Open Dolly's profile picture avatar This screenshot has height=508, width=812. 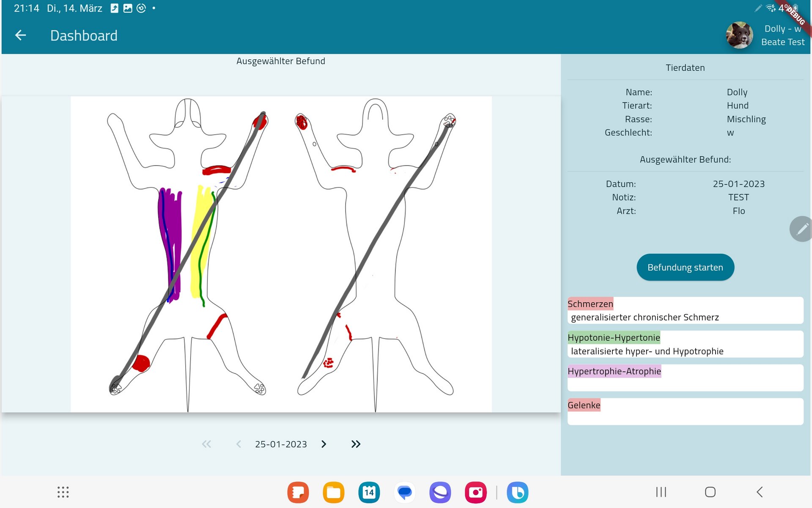point(739,36)
